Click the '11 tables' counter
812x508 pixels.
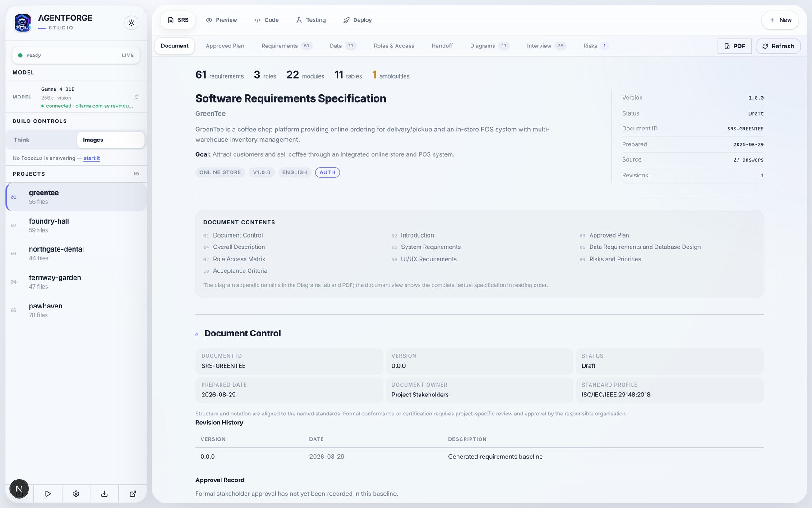(348, 75)
